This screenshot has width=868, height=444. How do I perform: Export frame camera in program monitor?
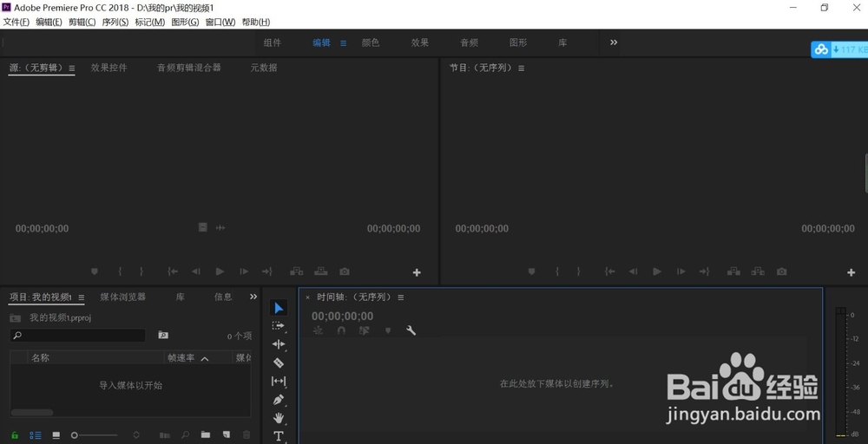(x=782, y=271)
